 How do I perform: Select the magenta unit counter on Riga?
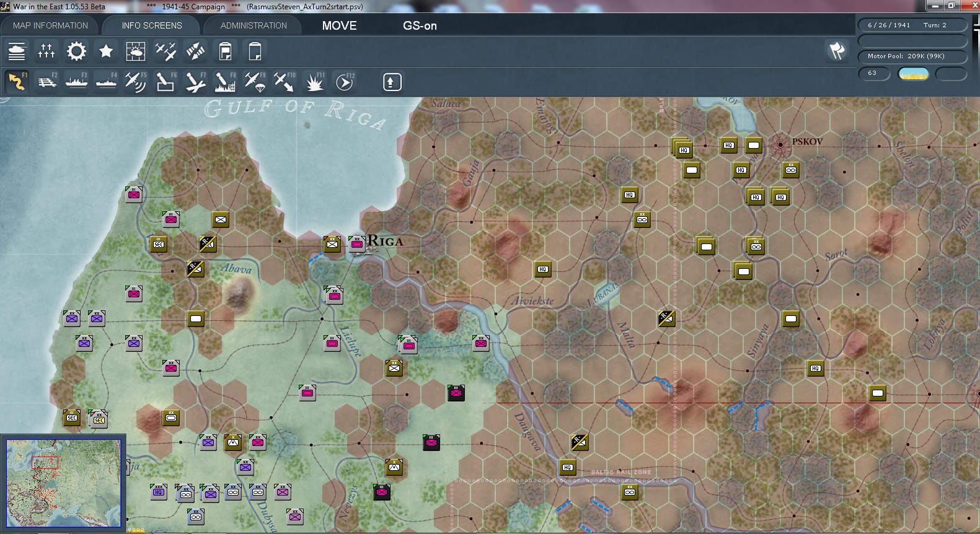pos(357,244)
